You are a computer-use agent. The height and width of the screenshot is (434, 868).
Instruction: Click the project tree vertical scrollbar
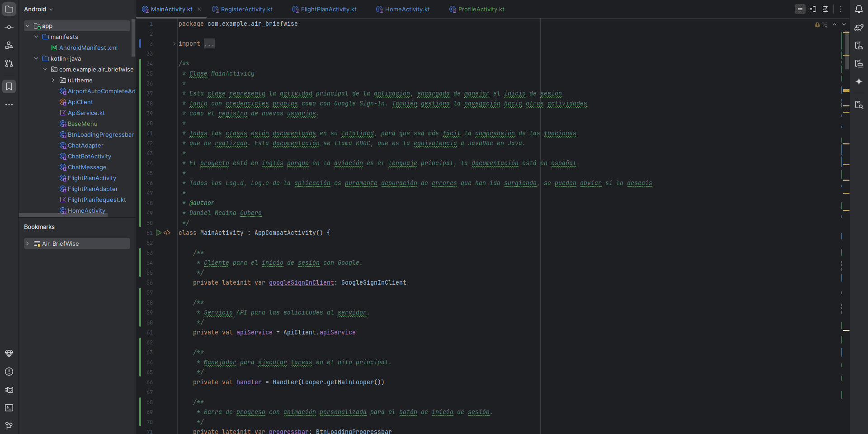click(133, 38)
